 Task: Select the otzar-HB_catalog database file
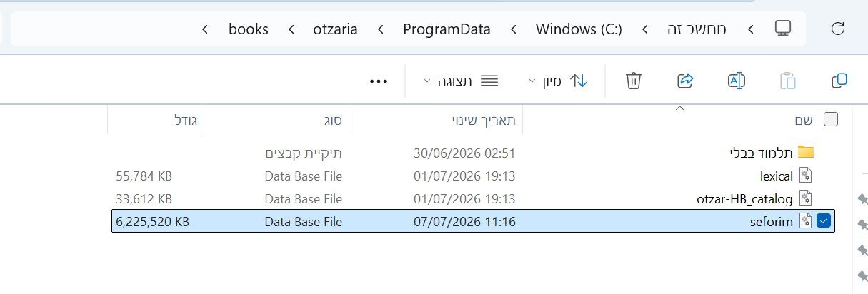[754, 198]
